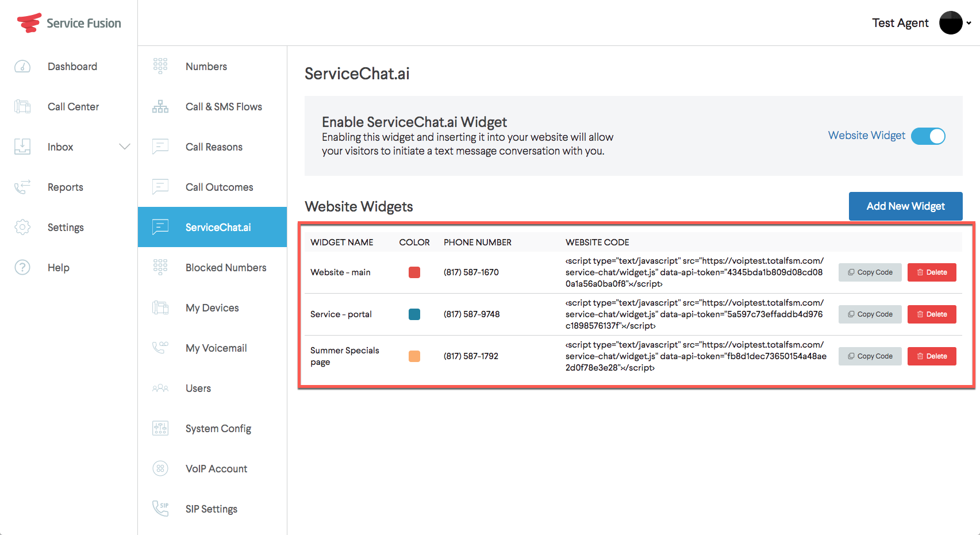Screen dimensions: 980x535
Task: Click the Inbox tray icon
Action: pyautogui.click(x=22, y=147)
